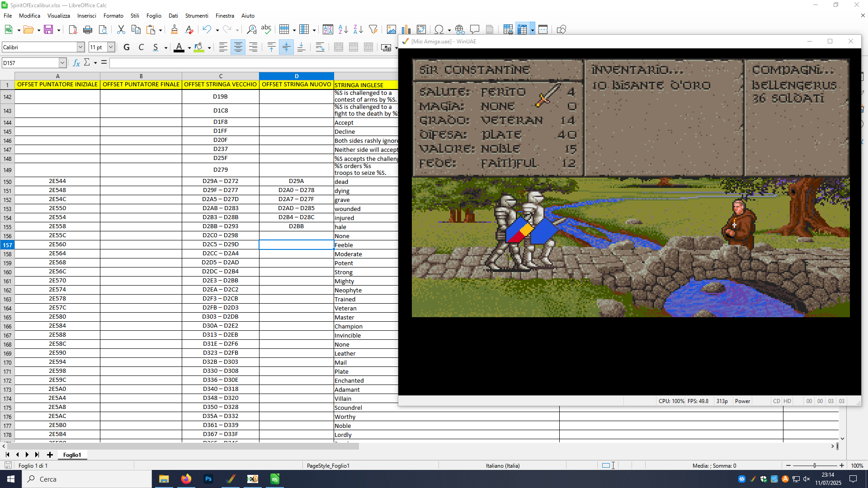
Task: Toggle Center Horizontally alignment
Action: coord(238,47)
